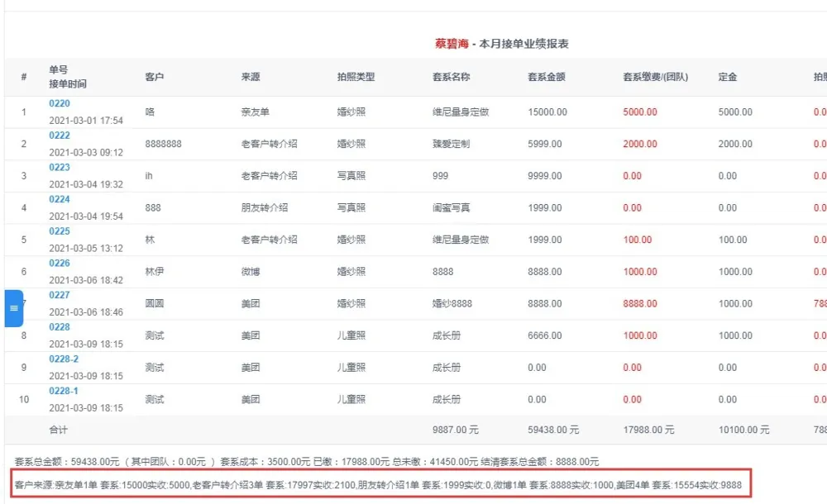Open order 0224 details
This screenshot has width=827, height=504.
[60, 200]
